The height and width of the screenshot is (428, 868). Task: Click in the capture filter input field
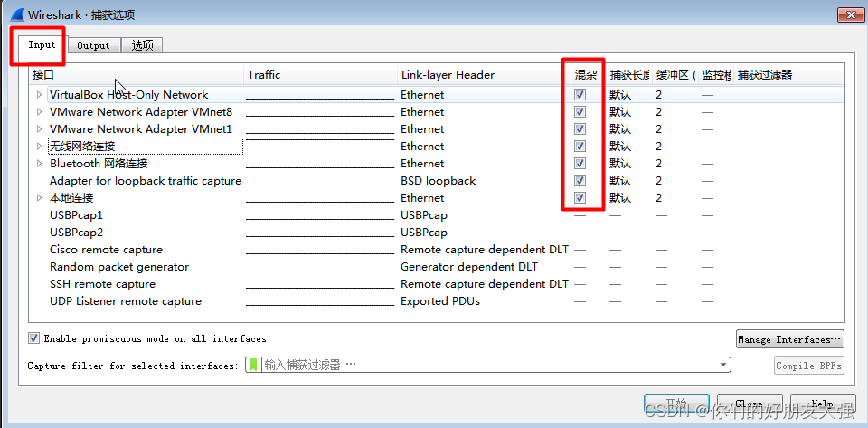(x=488, y=365)
